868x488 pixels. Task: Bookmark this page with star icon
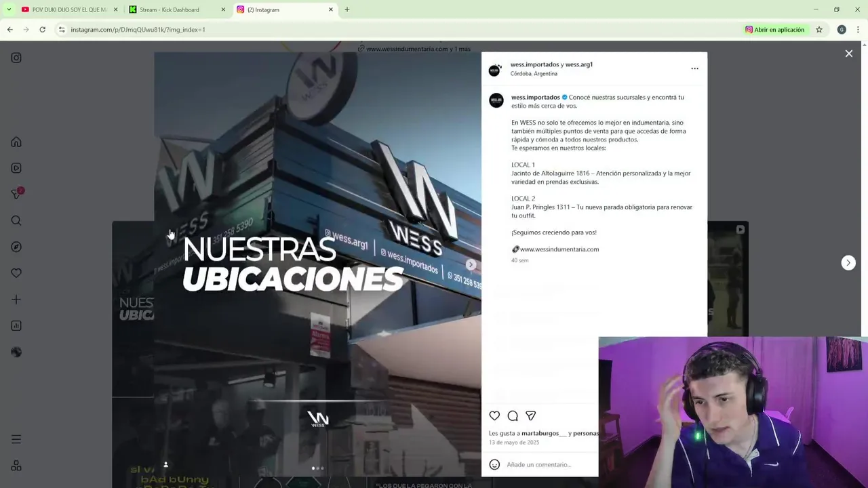coord(819,30)
